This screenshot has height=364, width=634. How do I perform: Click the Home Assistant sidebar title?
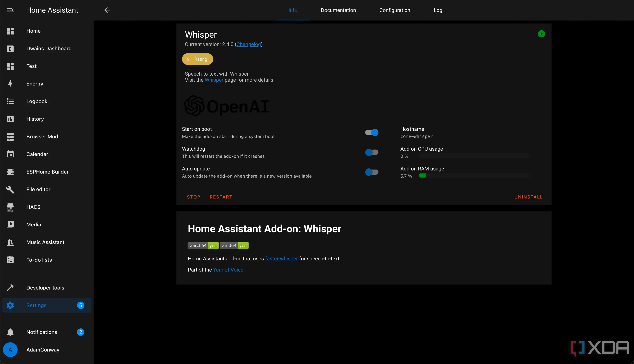[52, 10]
